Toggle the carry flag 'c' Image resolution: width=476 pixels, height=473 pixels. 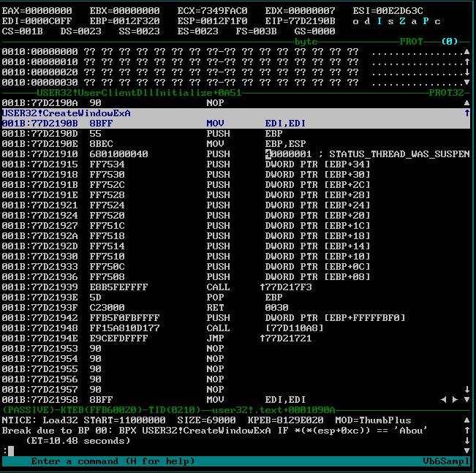pyautogui.click(x=437, y=21)
